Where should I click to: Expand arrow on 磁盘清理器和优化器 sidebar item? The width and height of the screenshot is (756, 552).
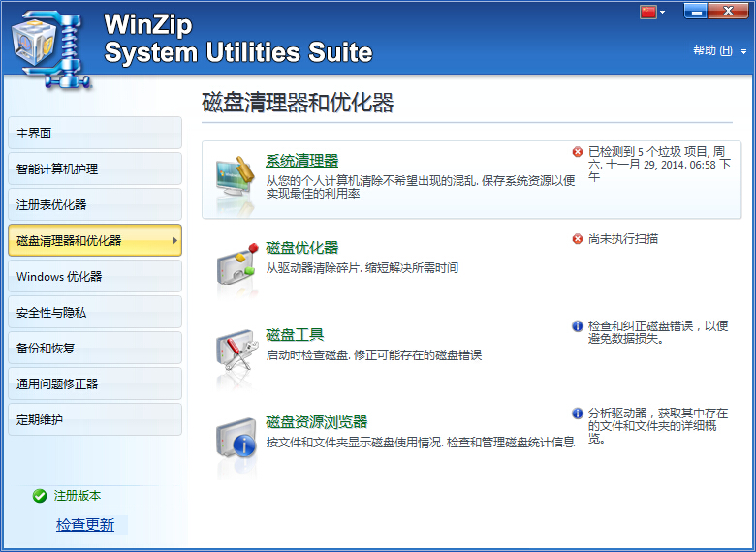[174, 240]
